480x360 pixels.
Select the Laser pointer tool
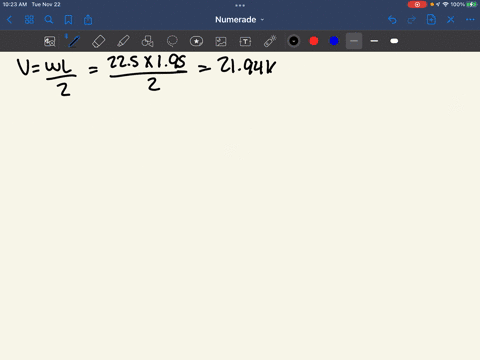point(270,41)
